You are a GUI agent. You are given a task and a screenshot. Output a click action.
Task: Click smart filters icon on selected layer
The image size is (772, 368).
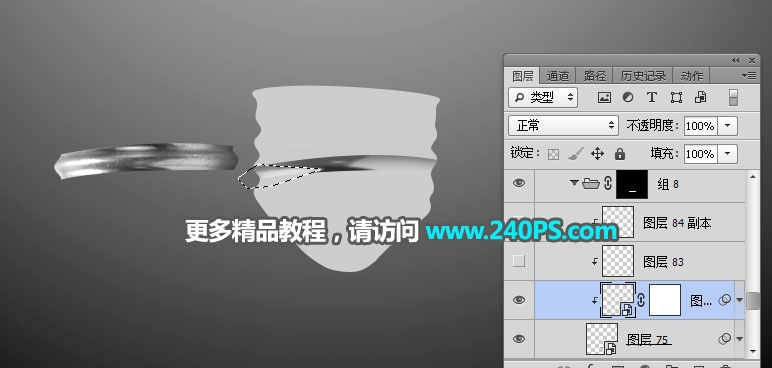coord(724,300)
